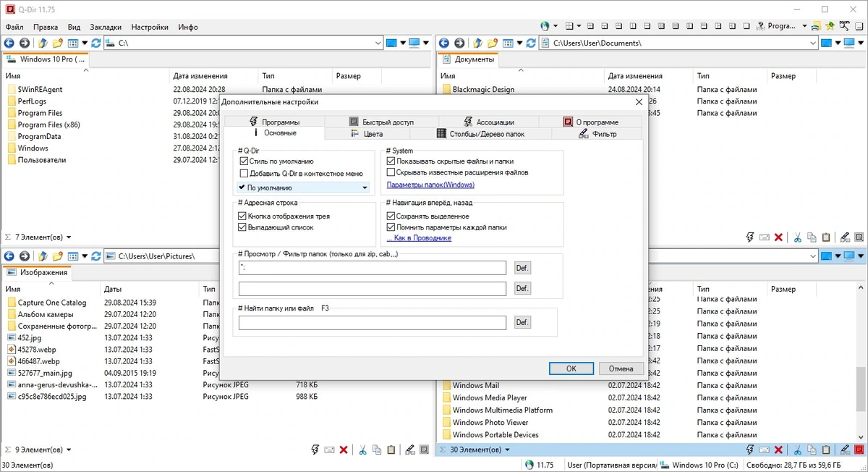
Task: Expand the Documents address bar dropdown
Action: point(812,43)
